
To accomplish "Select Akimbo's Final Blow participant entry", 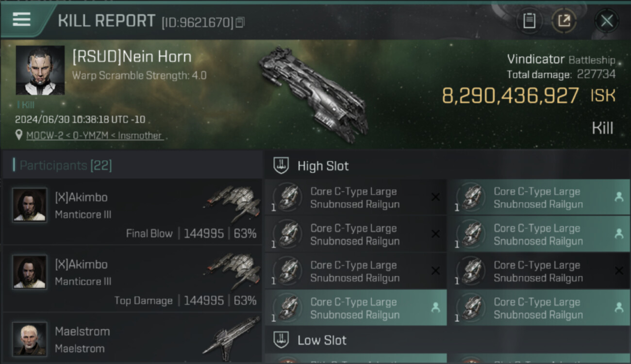I will [132, 212].
